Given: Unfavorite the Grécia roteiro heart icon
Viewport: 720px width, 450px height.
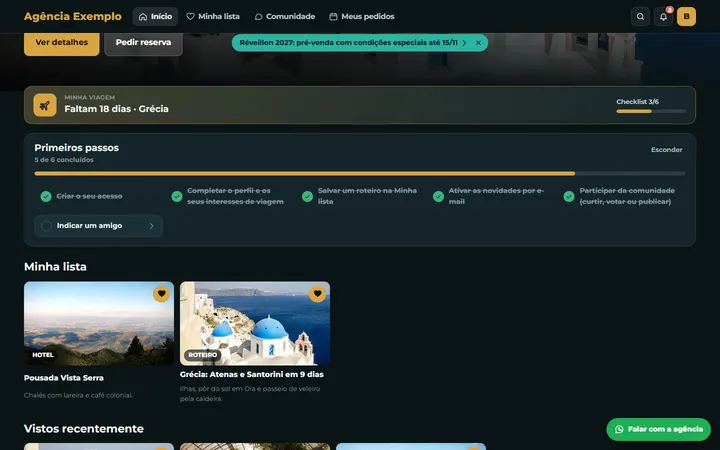Looking at the screenshot, I should pyautogui.click(x=317, y=294).
